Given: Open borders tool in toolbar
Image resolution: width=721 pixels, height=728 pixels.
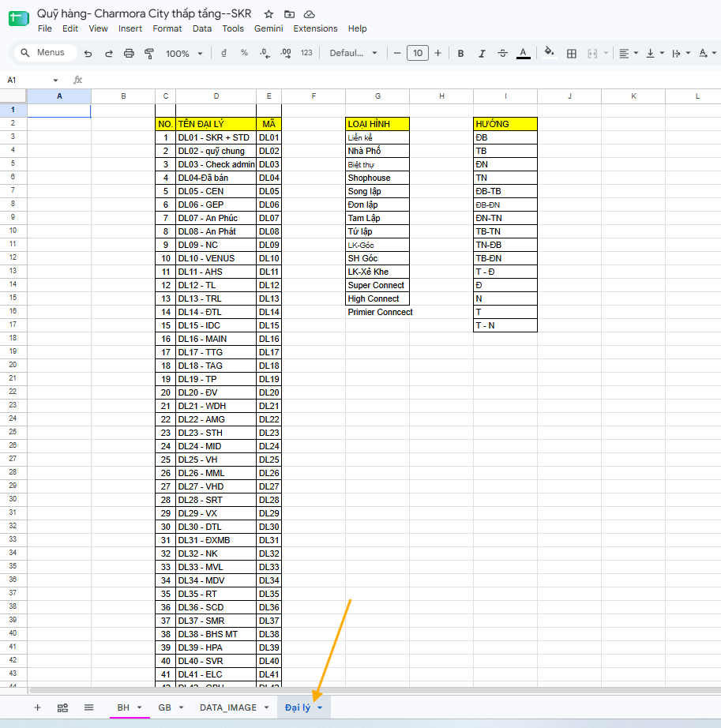Looking at the screenshot, I should 572,54.
